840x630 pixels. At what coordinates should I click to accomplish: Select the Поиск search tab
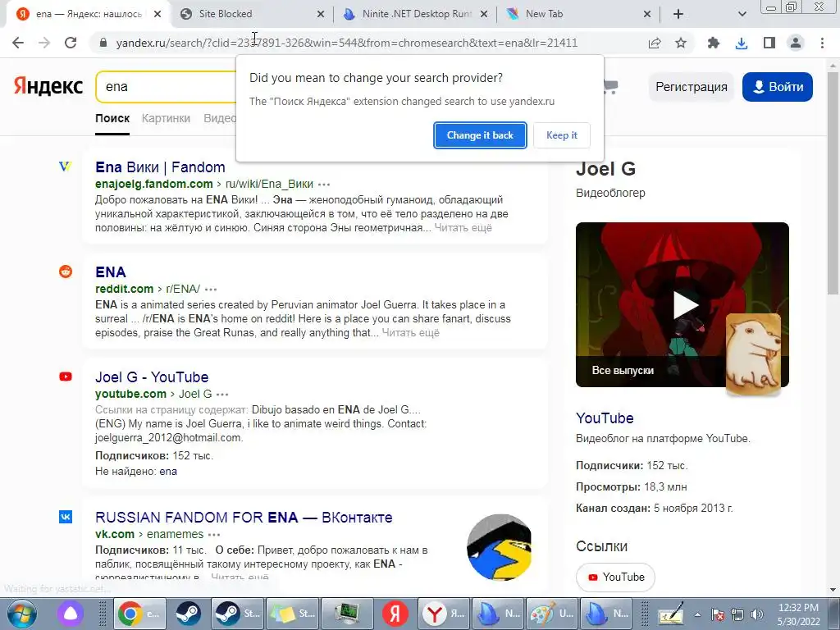click(112, 118)
